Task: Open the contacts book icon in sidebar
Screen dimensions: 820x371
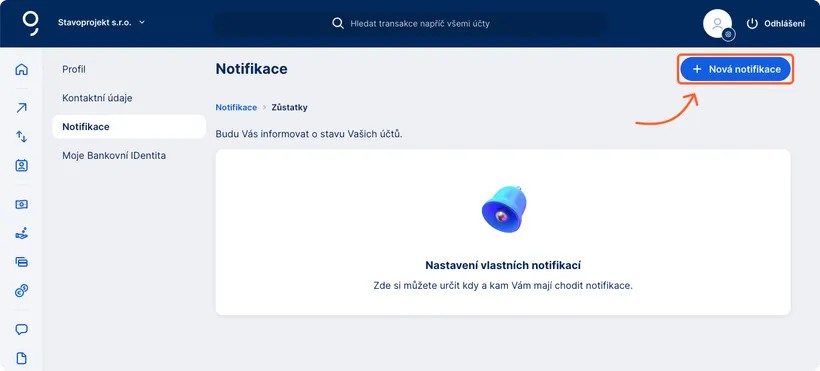Action: tap(21, 166)
